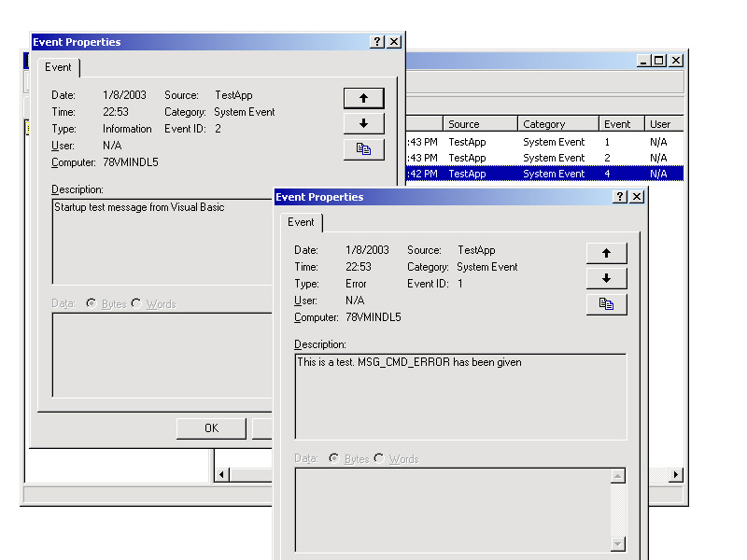Select the Words radio button in the Error event dialog
The height and width of the screenshot is (560, 747).
click(379, 458)
